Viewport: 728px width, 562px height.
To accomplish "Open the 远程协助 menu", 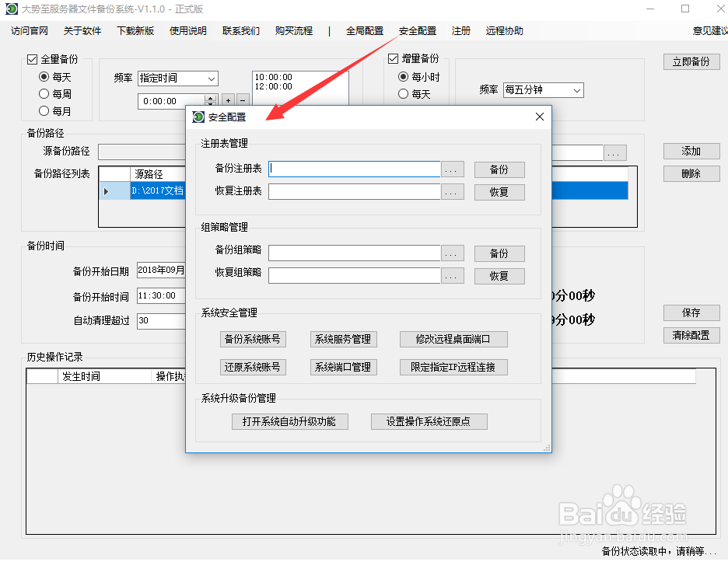I will 505,30.
